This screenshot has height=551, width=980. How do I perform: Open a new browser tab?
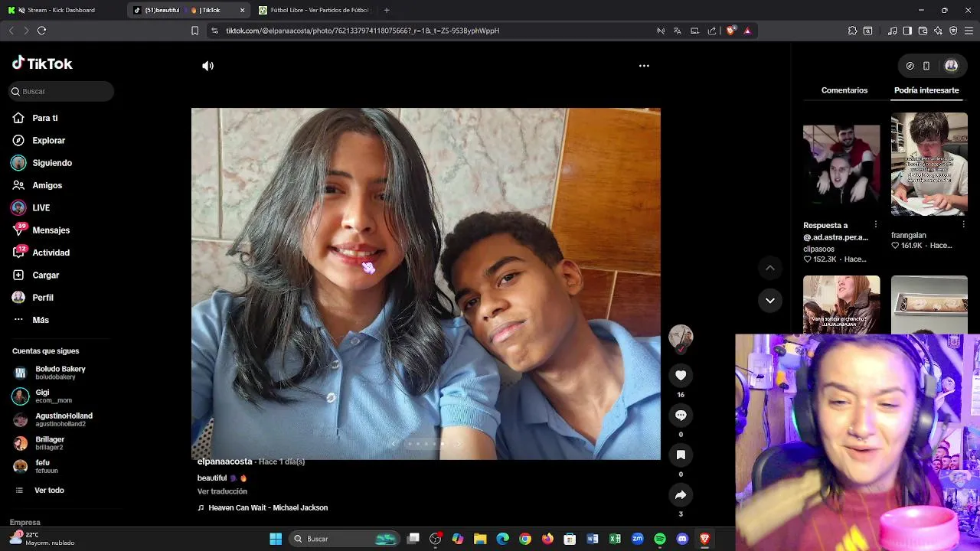[x=387, y=10]
